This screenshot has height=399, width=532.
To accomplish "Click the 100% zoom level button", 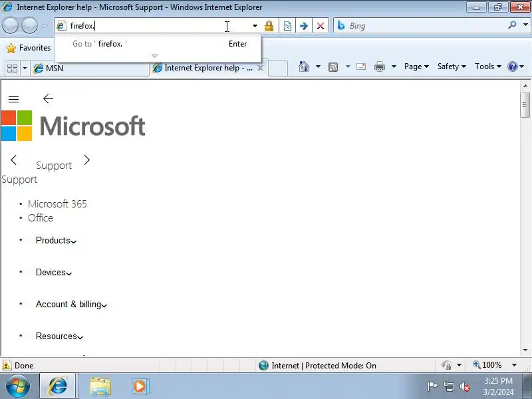I will (487, 365).
